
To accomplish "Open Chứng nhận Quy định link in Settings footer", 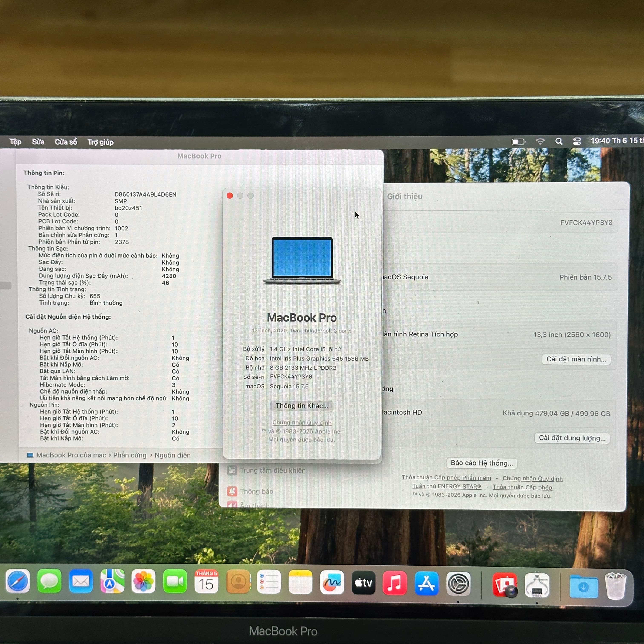I will pos(532,478).
